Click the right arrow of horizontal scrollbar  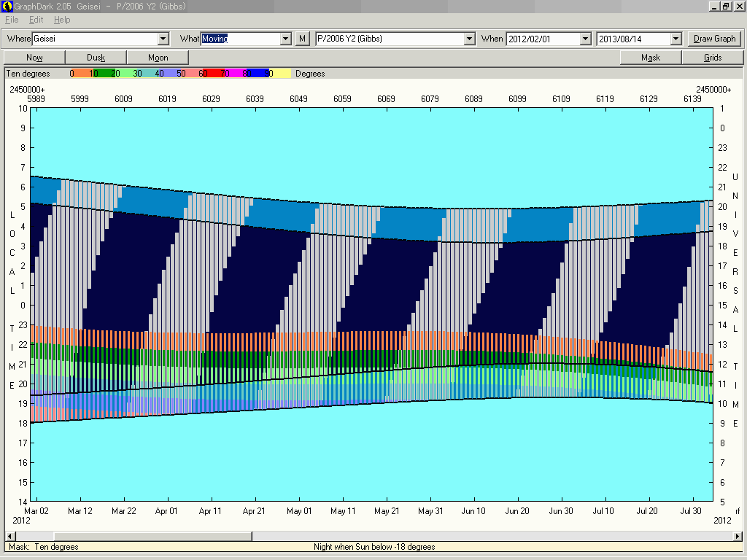(x=737, y=536)
